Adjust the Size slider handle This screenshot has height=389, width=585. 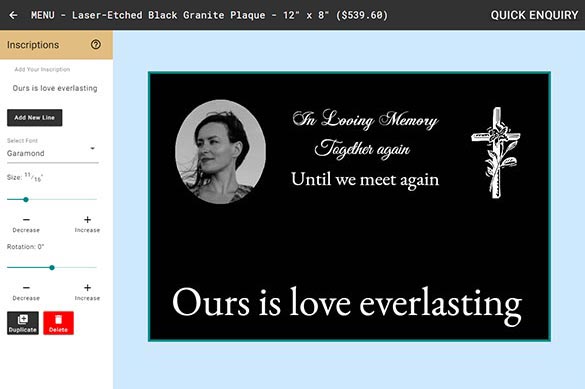26,200
